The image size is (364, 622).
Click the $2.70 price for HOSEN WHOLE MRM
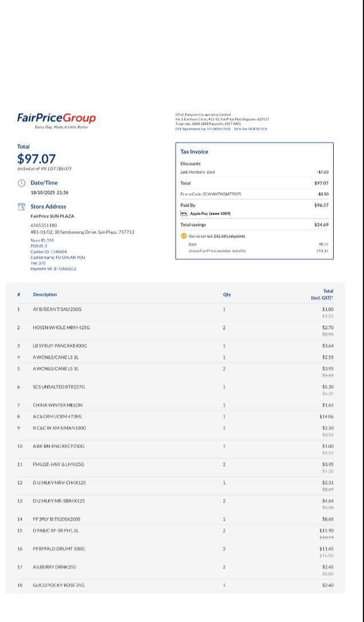[328, 328]
